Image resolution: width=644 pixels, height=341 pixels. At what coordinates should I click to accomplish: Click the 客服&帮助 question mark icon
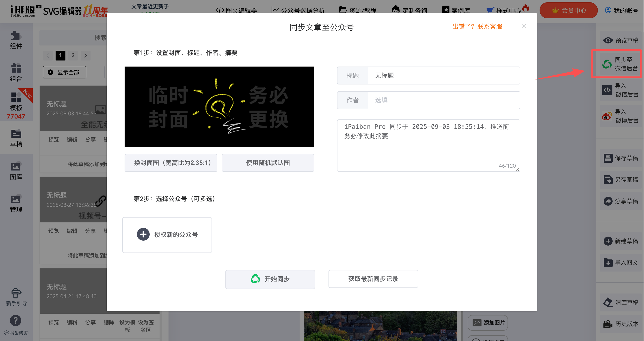click(x=15, y=321)
